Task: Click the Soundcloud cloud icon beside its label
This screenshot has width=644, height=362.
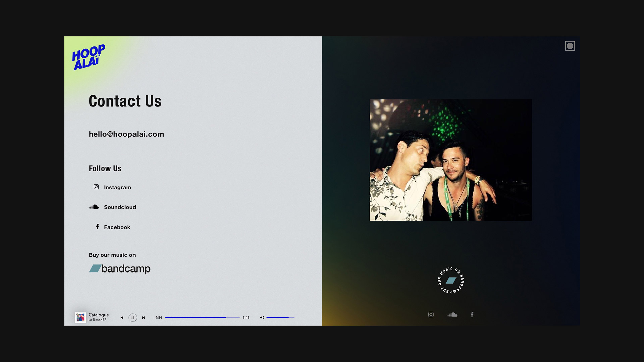Action: coord(94,207)
